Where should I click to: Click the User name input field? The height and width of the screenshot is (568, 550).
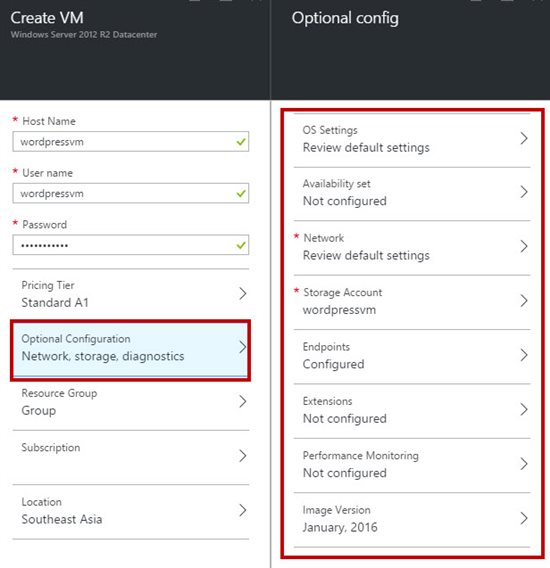(130, 193)
